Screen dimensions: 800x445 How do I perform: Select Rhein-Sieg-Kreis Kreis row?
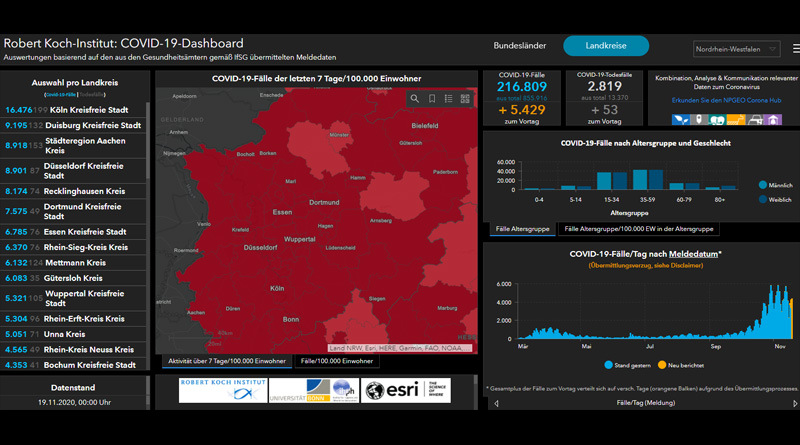(x=73, y=248)
